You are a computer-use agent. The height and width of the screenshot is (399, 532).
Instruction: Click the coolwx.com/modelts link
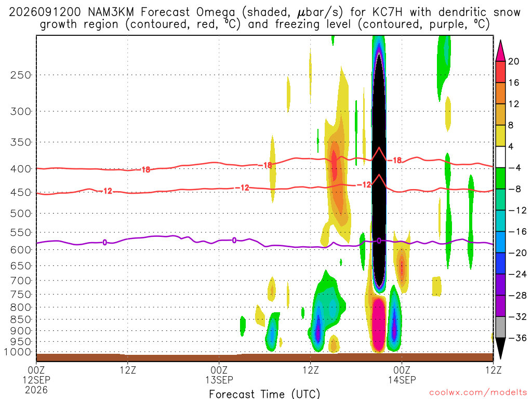point(478,393)
